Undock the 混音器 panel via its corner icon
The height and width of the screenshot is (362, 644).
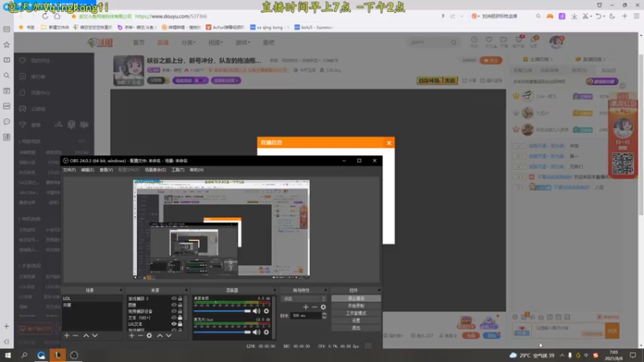(274, 290)
